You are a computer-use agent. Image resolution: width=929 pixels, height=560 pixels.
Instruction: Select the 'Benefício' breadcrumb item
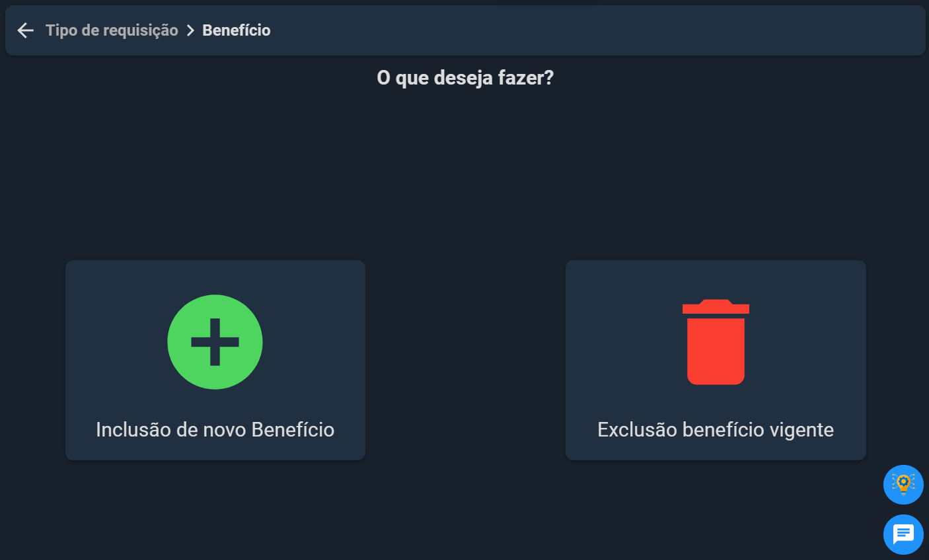[x=237, y=30]
